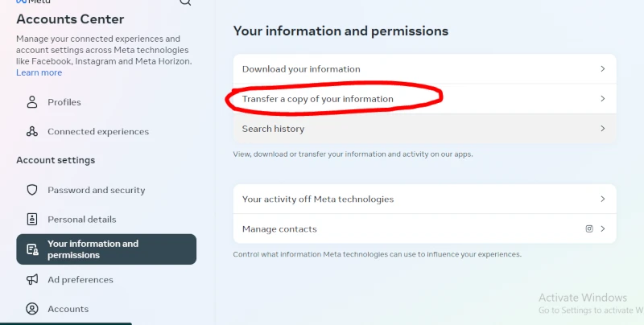This screenshot has width=644, height=325.
Task: Click the Connected experiences icon
Action: (x=32, y=131)
